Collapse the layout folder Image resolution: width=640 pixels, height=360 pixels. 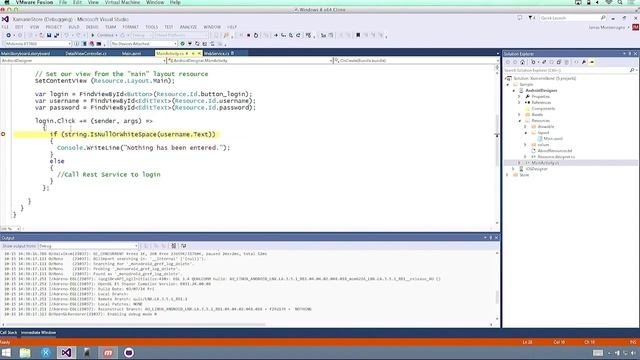pos(526,133)
